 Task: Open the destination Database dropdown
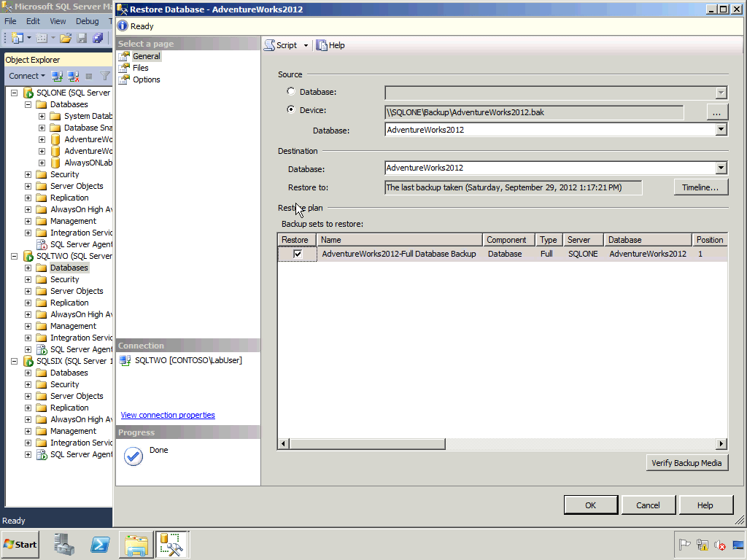point(720,168)
